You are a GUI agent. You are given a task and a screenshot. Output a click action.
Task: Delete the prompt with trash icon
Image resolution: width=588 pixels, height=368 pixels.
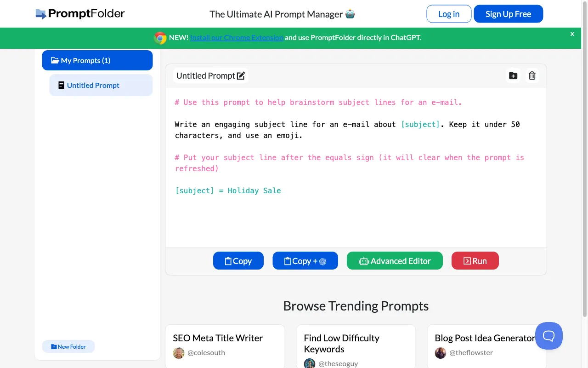click(532, 76)
